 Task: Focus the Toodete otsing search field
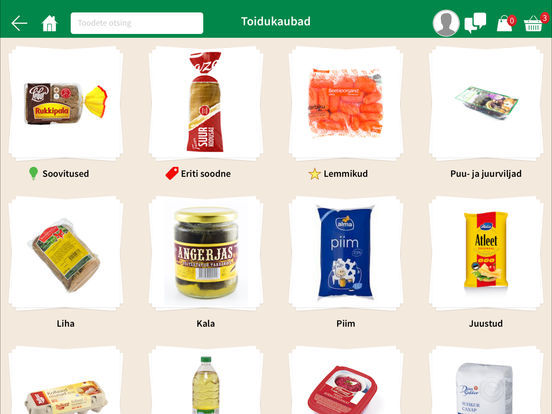pos(137,23)
